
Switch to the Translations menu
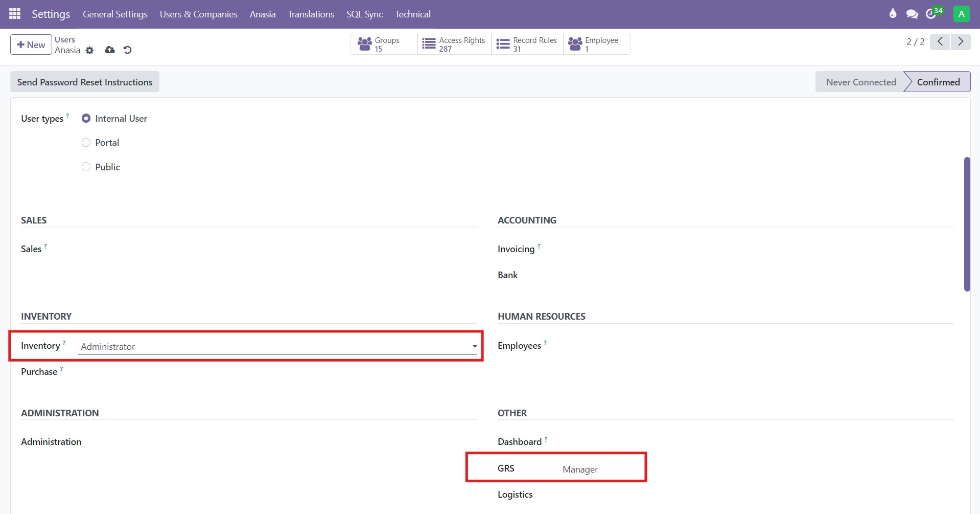click(311, 14)
